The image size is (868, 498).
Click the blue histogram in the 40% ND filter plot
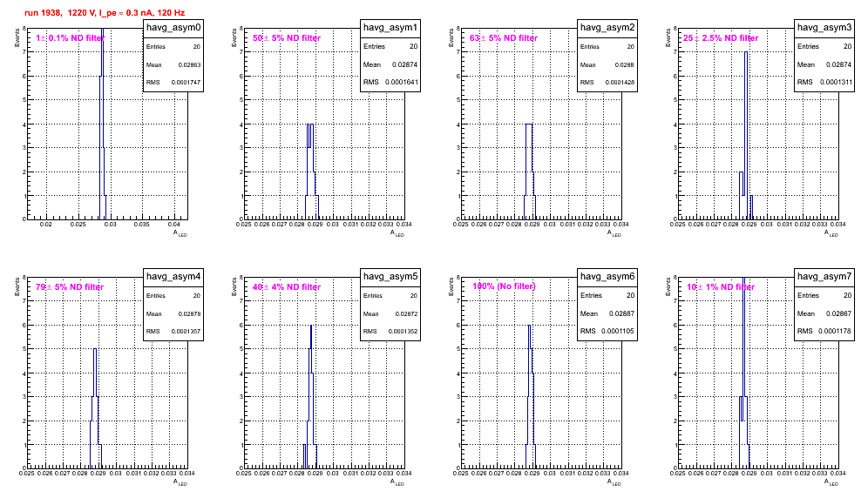[x=311, y=399]
